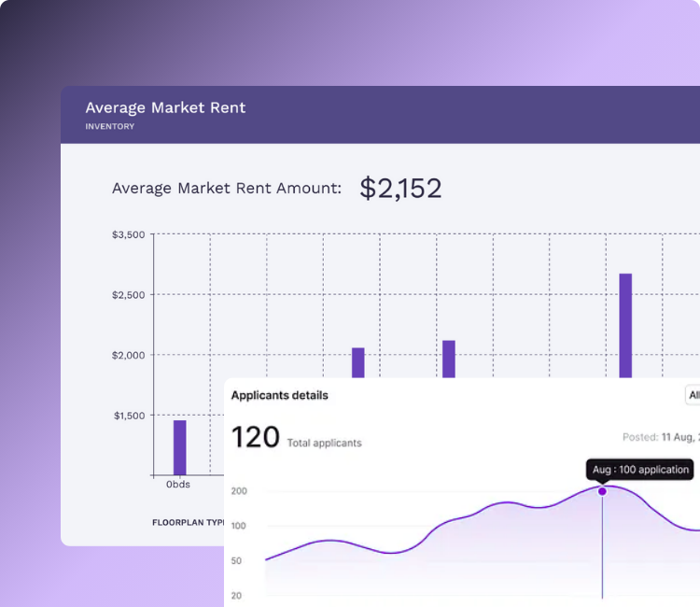Click the Applicants details heading

click(279, 395)
